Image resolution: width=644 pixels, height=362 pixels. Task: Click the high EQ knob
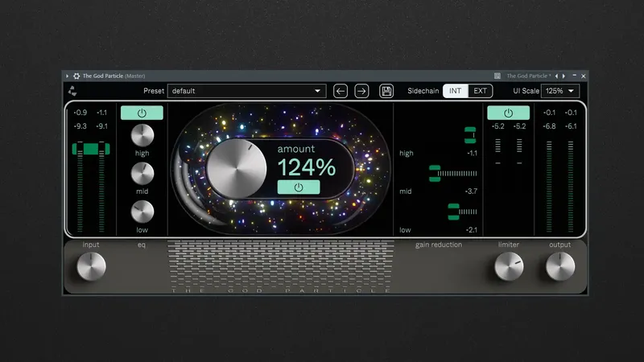point(142,135)
